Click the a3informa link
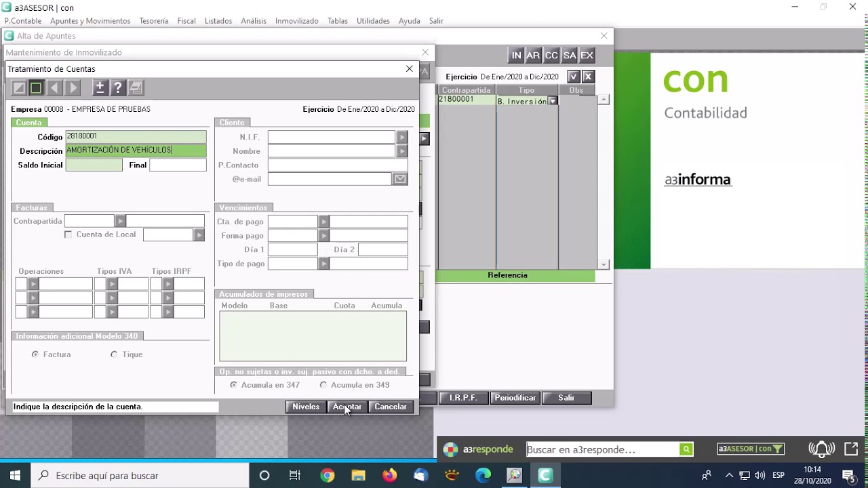Screen dimensions: 868x488 (x=698, y=180)
